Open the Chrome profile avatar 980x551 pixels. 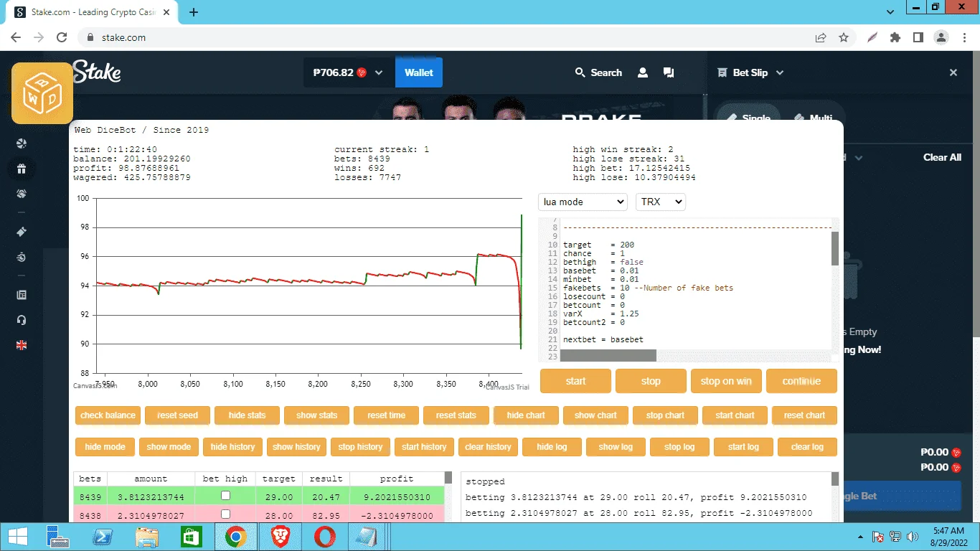(x=941, y=37)
